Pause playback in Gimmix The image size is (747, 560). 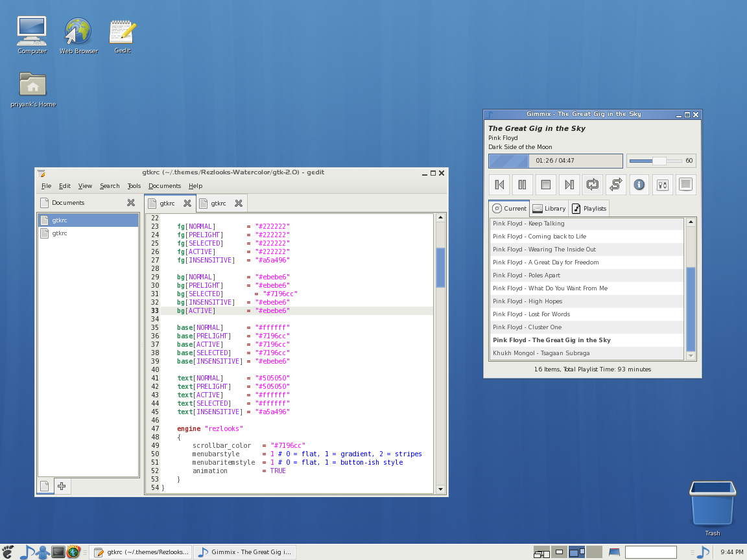pyautogui.click(x=522, y=185)
